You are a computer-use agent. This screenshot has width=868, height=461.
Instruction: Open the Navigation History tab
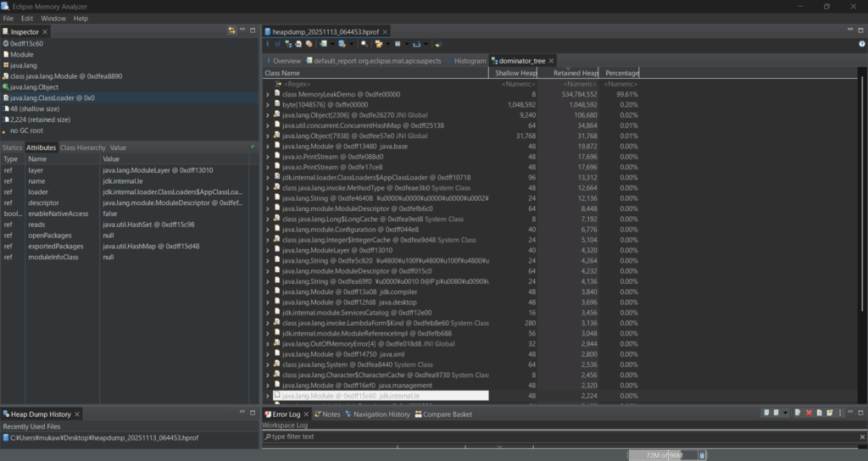381,414
